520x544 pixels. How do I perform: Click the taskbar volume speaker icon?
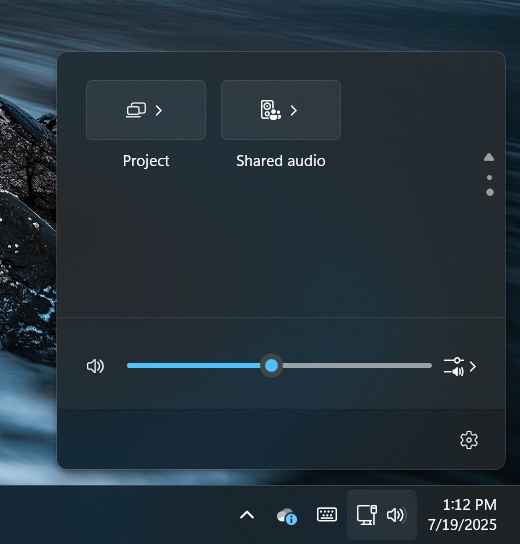click(396, 515)
